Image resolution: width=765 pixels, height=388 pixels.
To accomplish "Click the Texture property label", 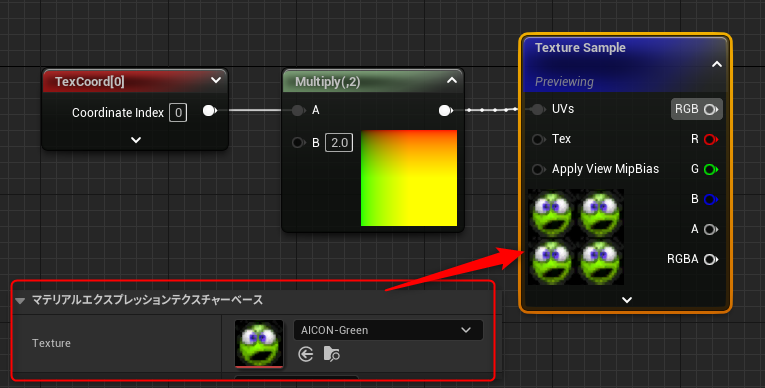I will pyautogui.click(x=51, y=343).
